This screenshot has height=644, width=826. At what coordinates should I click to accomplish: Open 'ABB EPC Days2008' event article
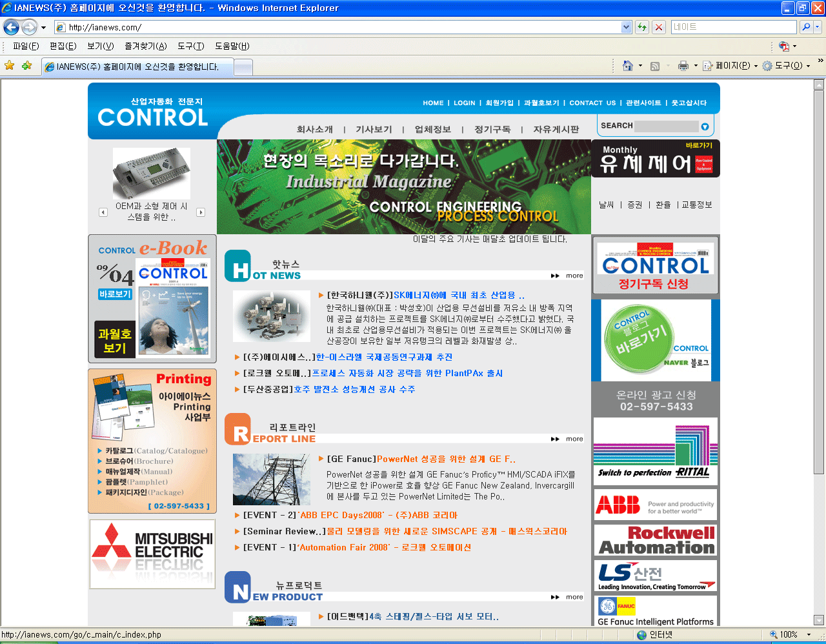point(378,516)
